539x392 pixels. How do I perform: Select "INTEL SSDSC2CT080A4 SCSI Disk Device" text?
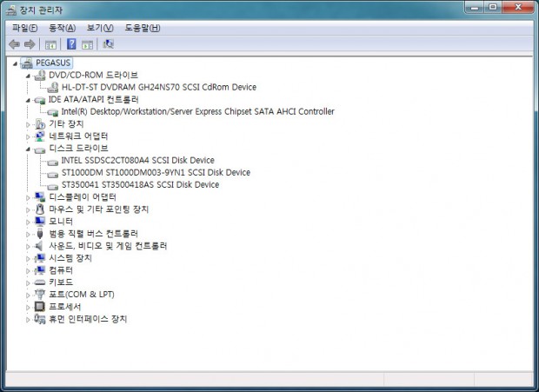137,161
